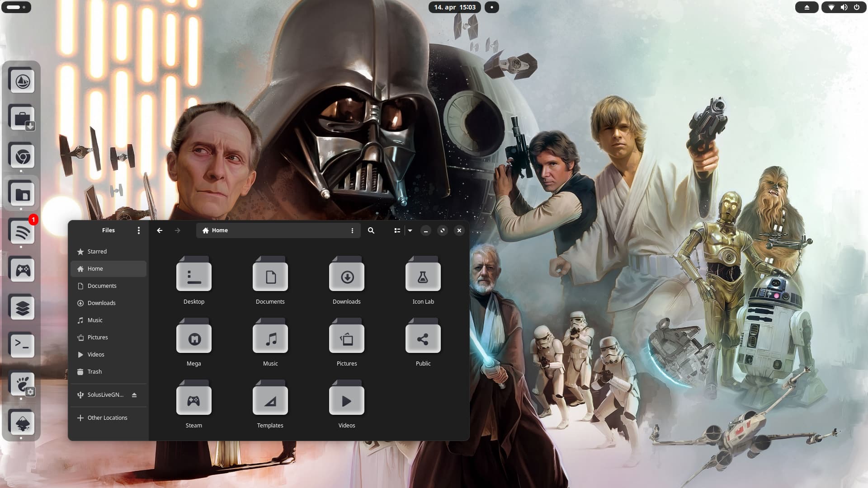The image size is (868, 488).
Task: Select Music in the sidebar
Action: coord(108,320)
